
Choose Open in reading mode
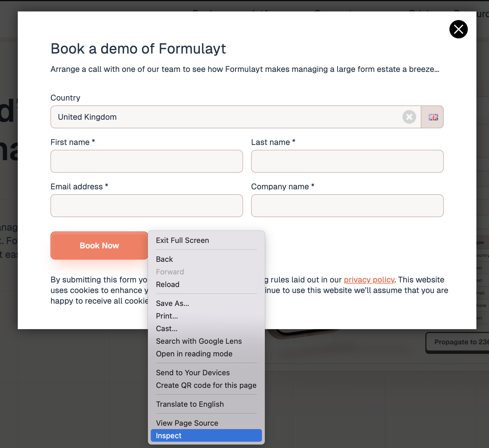pos(206,354)
